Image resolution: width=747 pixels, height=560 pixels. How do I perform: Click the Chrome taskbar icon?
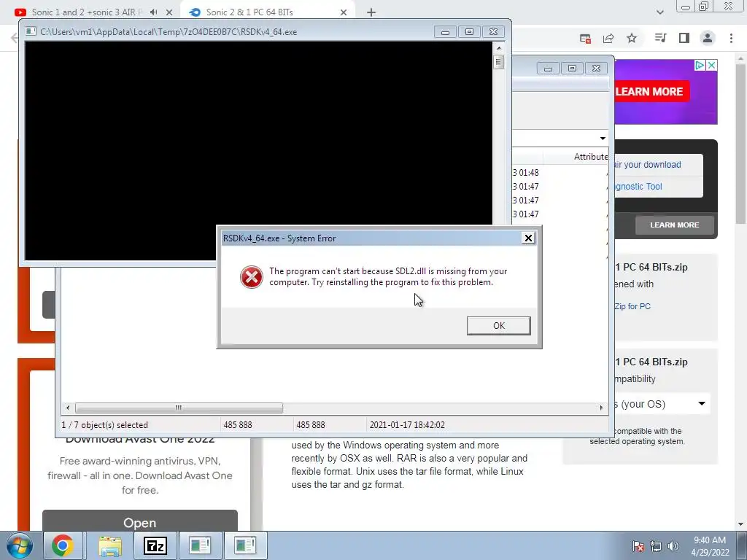click(63, 545)
